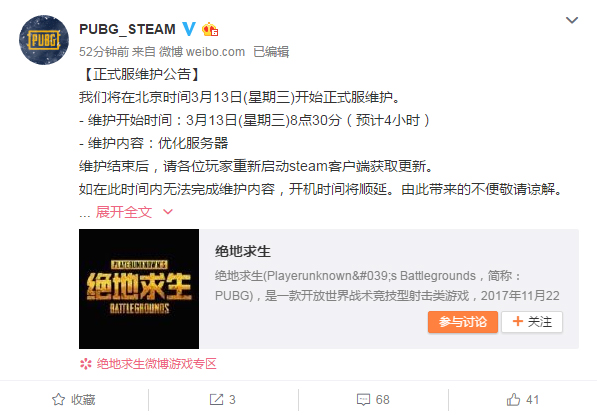Screen dimensions: 597x415
Task: Open post options chevron at top right
Action: pyautogui.click(x=572, y=20)
